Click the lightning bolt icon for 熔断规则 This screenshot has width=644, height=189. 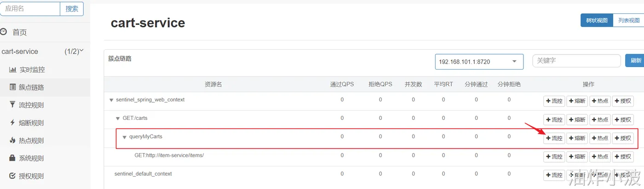tap(12, 123)
